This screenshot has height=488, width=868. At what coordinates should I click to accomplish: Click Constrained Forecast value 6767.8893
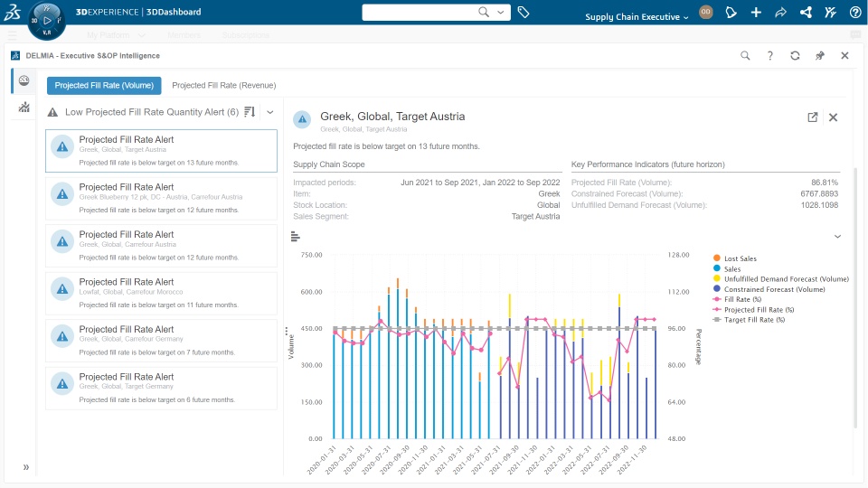(x=819, y=193)
